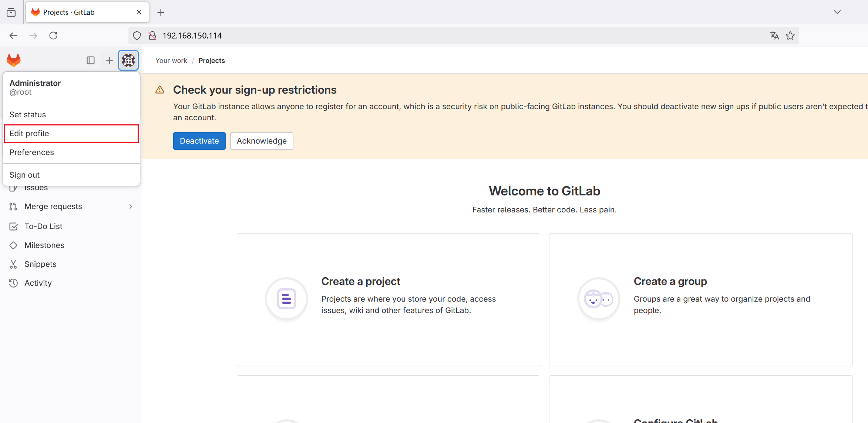Expand the Merge requests chevron

[x=131, y=207]
